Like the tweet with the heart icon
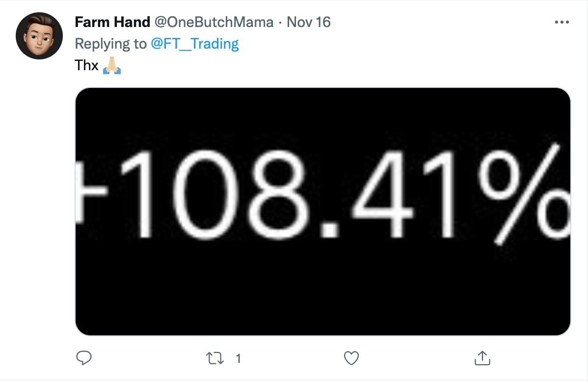This screenshot has width=588, height=382. 351,358
